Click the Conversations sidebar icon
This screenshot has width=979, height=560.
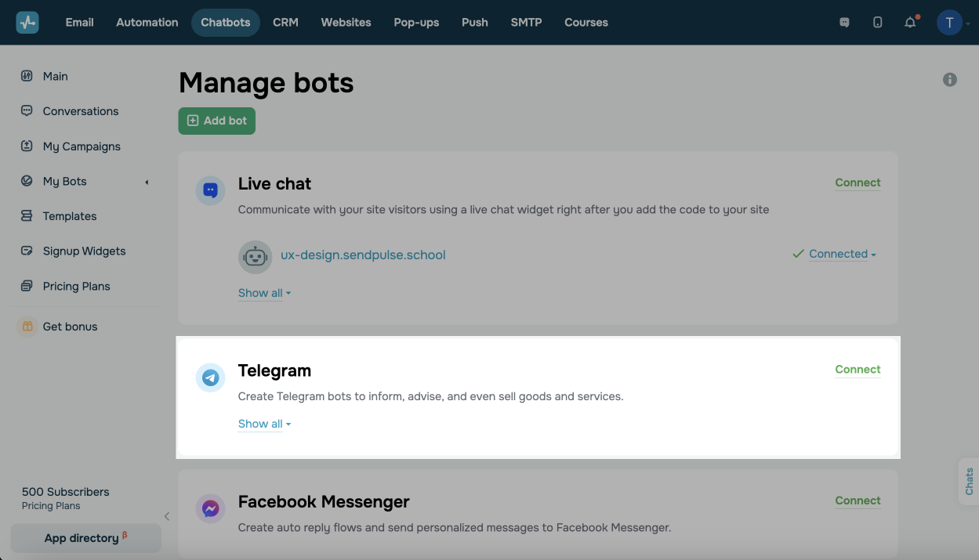tap(27, 111)
